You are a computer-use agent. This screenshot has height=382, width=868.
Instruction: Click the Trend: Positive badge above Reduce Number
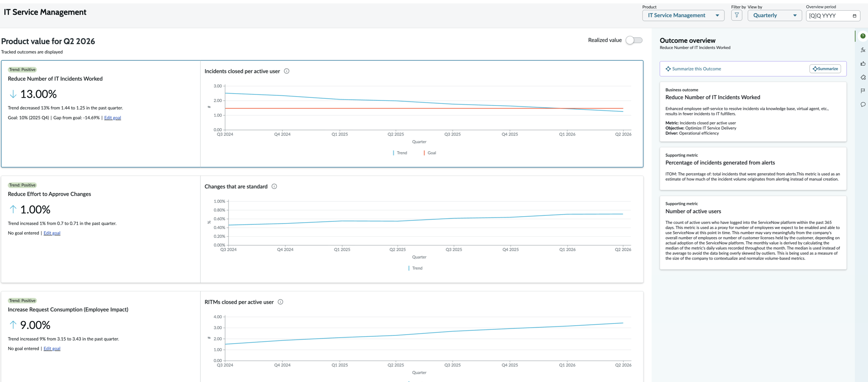click(22, 70)
